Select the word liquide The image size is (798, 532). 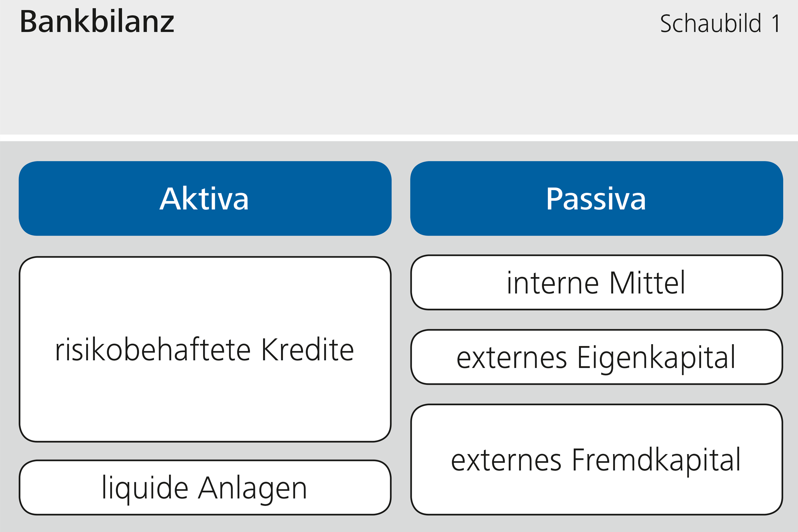pyautogui.click(x=145, y=489)
